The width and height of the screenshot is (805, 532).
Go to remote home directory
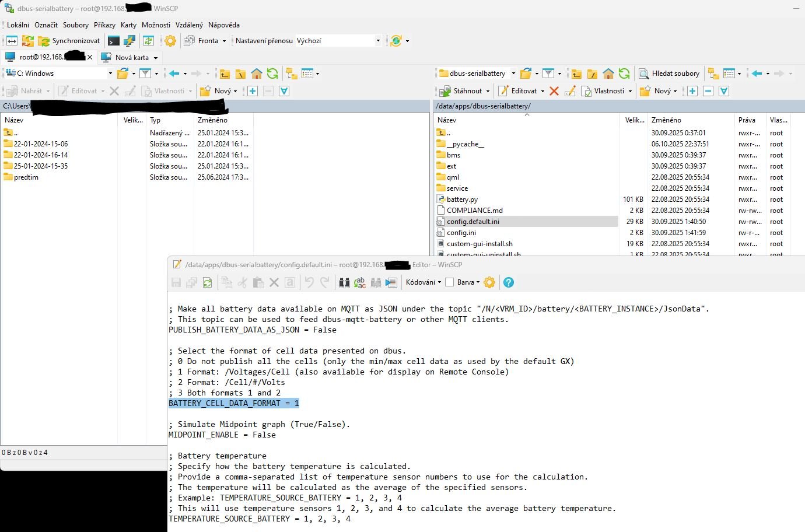point(608,73)
